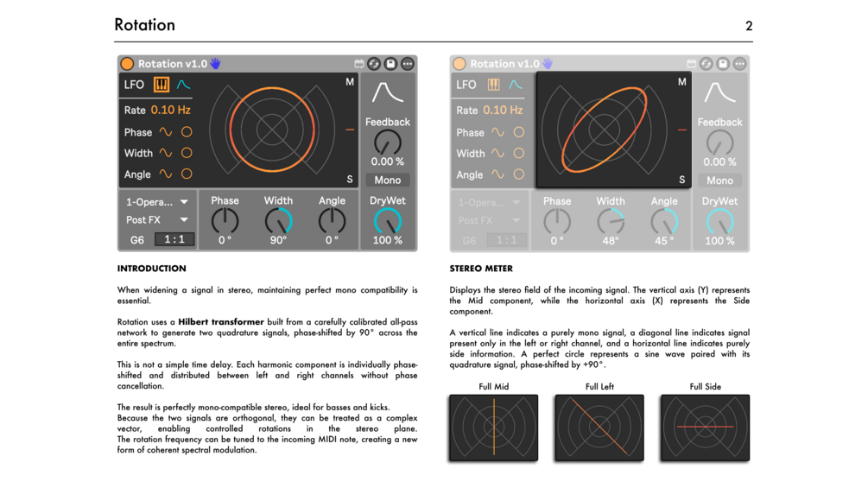Toggle the Phase LFO circle button, first device
Image resolution: width=868 pixels, height=488 pixels.
coord(187,131)
